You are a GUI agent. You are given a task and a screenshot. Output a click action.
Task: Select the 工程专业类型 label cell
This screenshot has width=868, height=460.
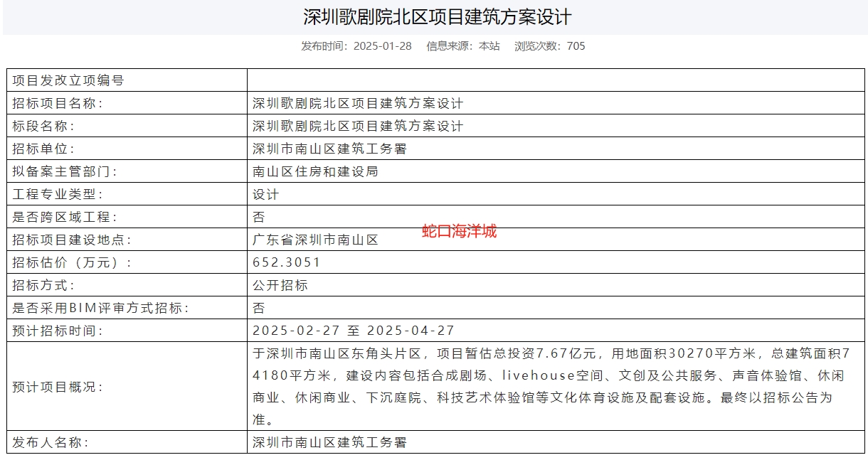pyautogui.click(x=127, y=194)
